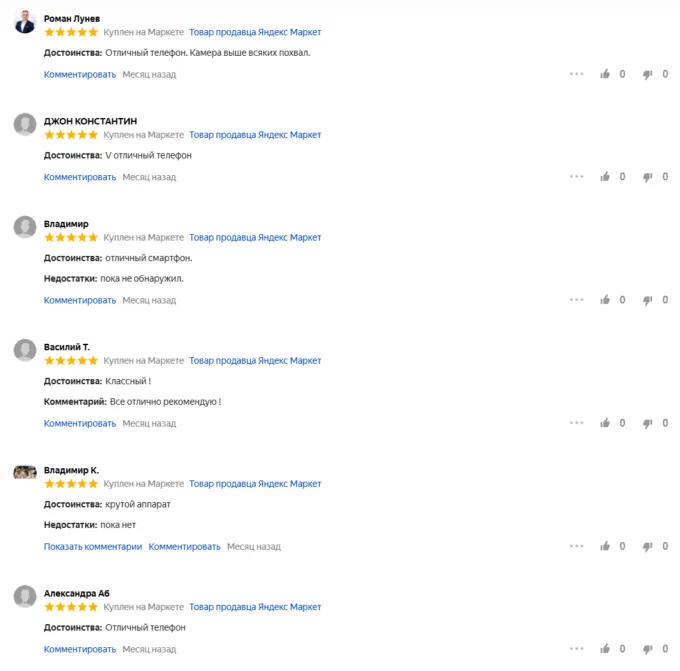The height and width of the screenshot is (671, 680).
Task: Open 'Товар продавца Яндекс Маркет' in Василий Т. review
Action: point(255,360)
